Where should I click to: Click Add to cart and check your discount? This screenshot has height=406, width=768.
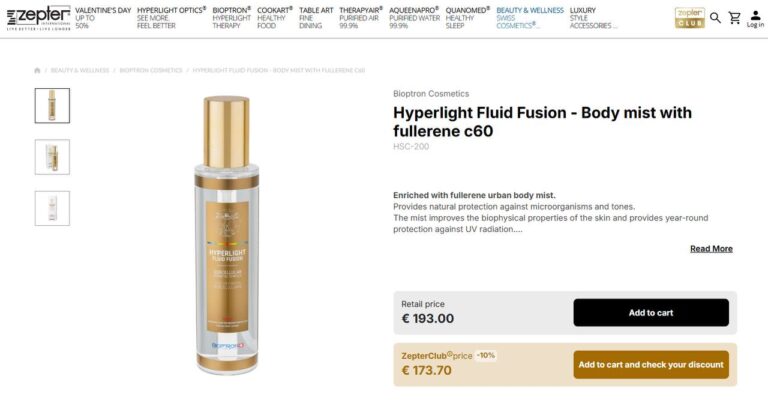651,364
